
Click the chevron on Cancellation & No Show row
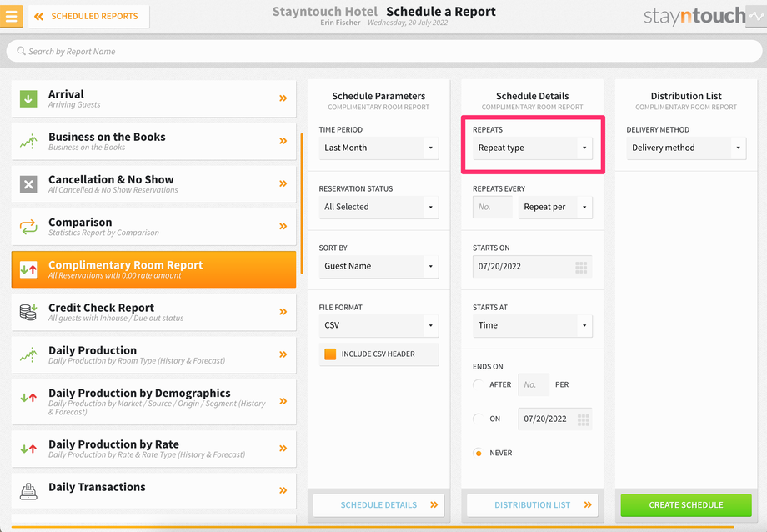[283, 183]
